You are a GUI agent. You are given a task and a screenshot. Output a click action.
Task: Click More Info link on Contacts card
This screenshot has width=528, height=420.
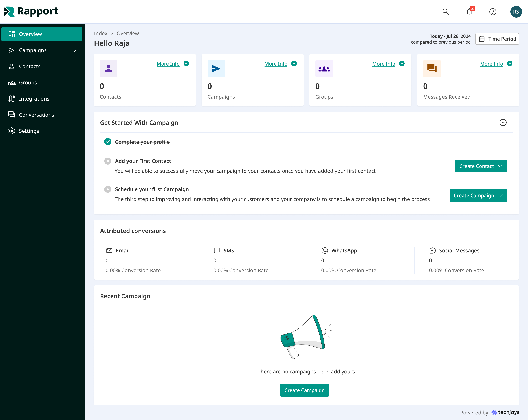[168, 64]
